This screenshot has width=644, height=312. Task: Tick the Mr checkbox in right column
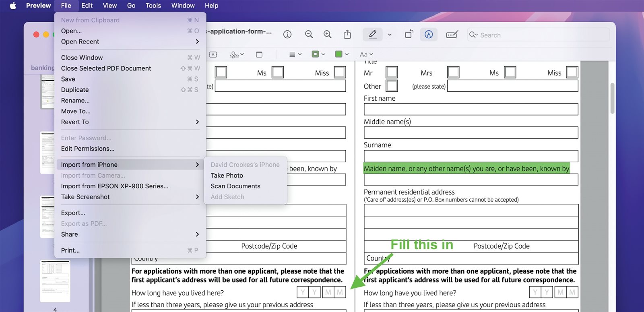[392, 72]
